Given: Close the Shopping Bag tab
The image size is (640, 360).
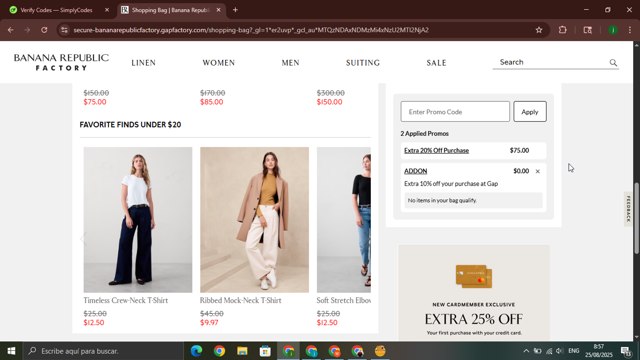Looking at the screenshot, I should pos(218,10).
